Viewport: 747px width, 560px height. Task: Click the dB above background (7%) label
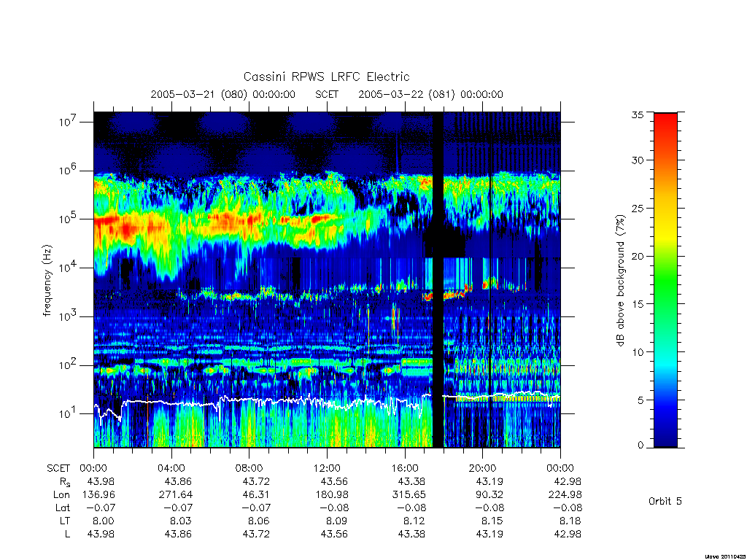point(620,281)
